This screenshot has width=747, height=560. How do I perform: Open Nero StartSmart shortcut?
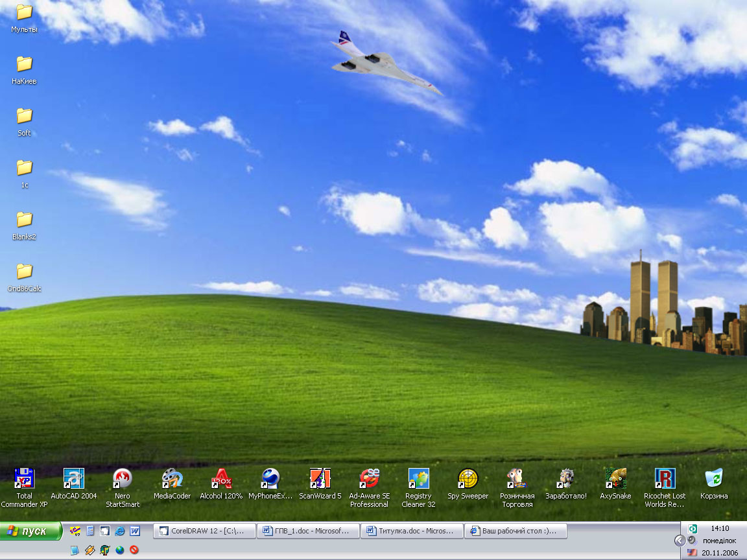point(123,487)
